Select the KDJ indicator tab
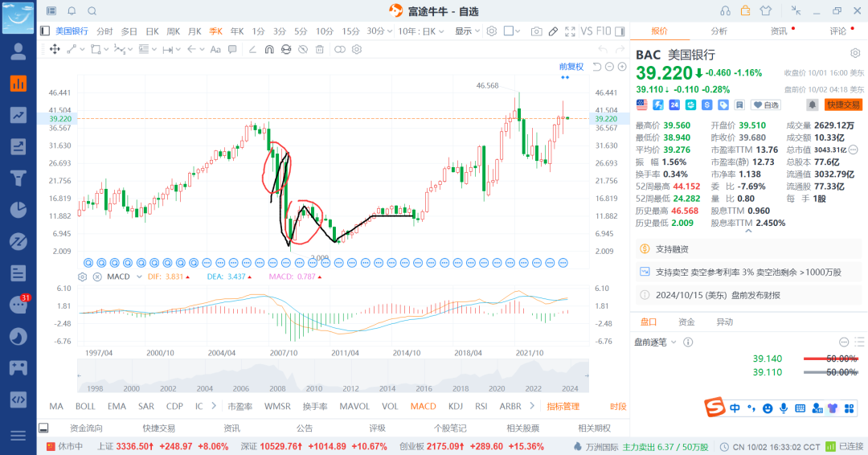This screenshot has height=455, width=868. [x=456, y=406]
